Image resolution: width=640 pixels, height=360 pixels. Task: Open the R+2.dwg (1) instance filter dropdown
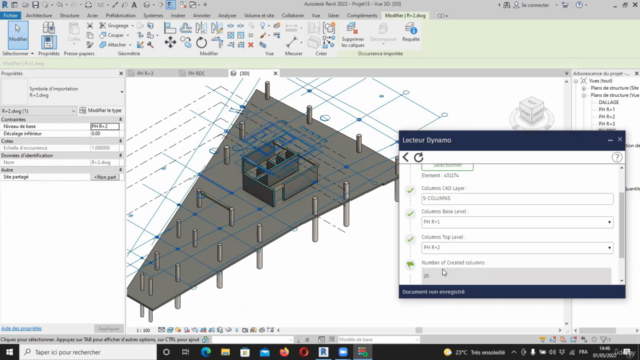(39, 111)
